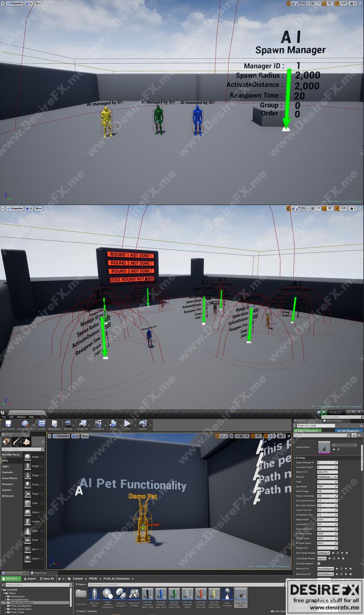This screenshot has height=615, width=364.
Task: Click Save Current toolbar icon
Action: pos(8,425)
